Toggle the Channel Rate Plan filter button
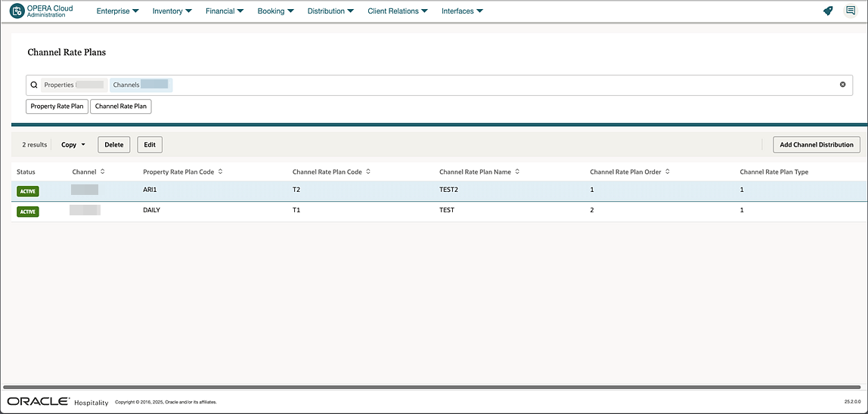 coord(121,107)
